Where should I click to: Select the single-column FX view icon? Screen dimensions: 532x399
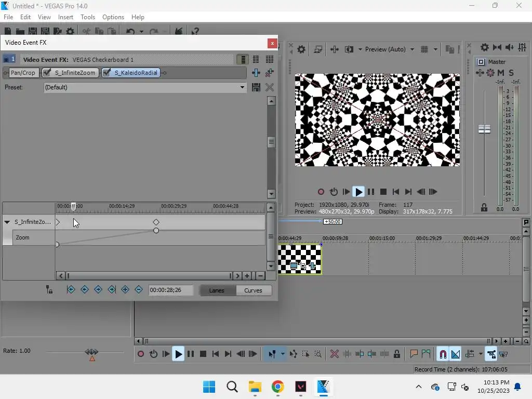(243, 59)
